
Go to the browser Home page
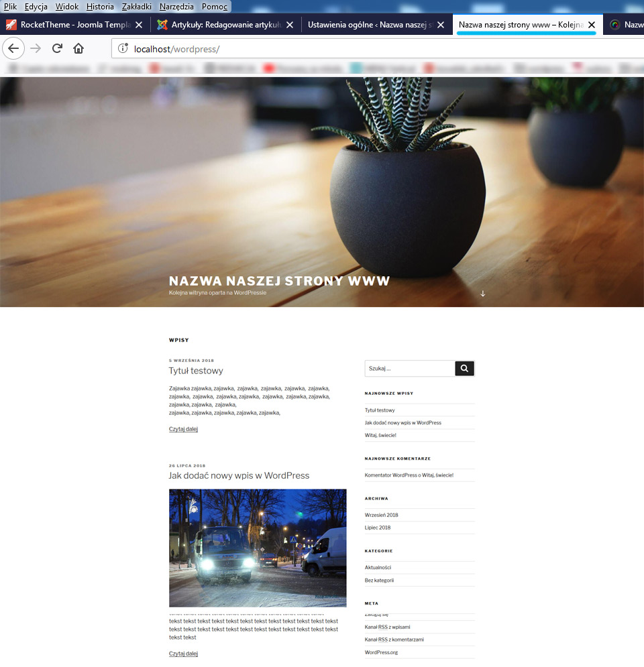(78, 48)
